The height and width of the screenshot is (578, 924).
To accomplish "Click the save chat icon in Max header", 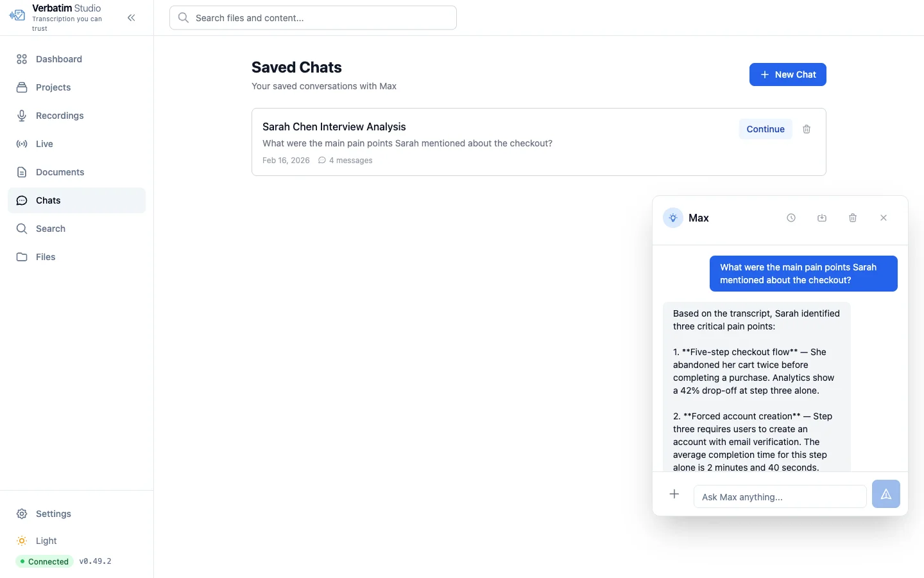I will [822, 218].
